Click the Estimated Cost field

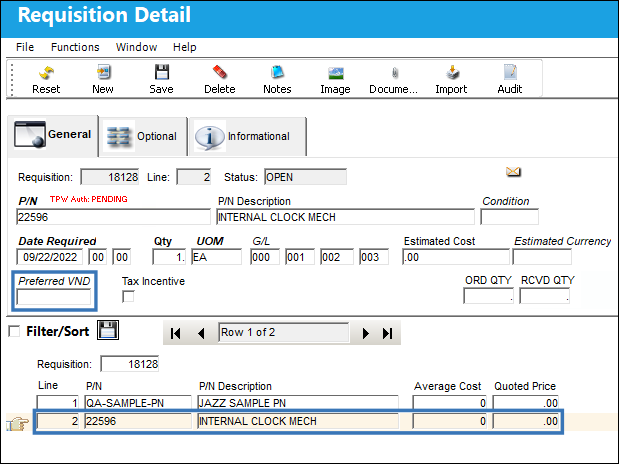pyautogui.click(x=456, y=257)
